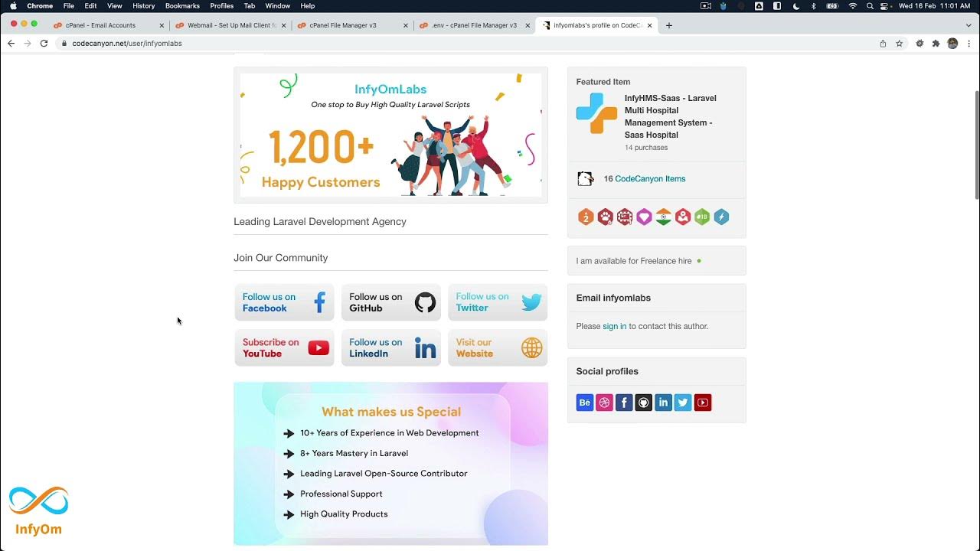This screenshot has height=551, width=980.
Task: Open the Dribbble social profile icon
Action: click(605, 403)
